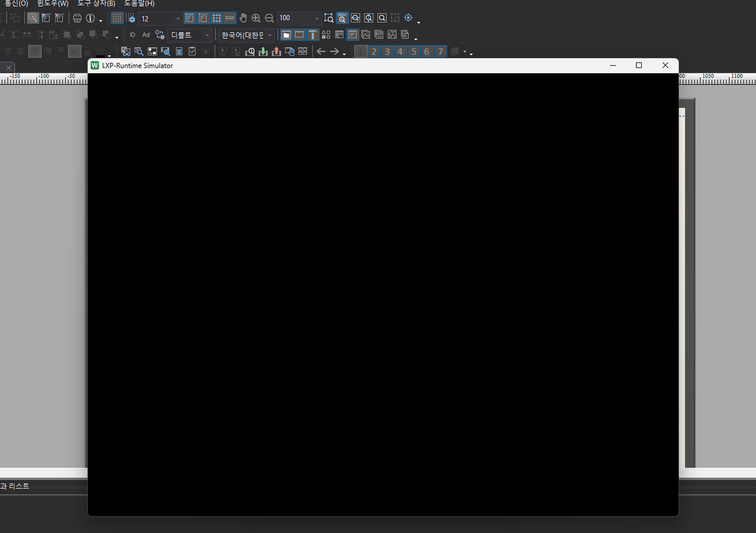Screen dimensions: 756x533
Task: Toggle layer 5 button
Action: (414, 51)
